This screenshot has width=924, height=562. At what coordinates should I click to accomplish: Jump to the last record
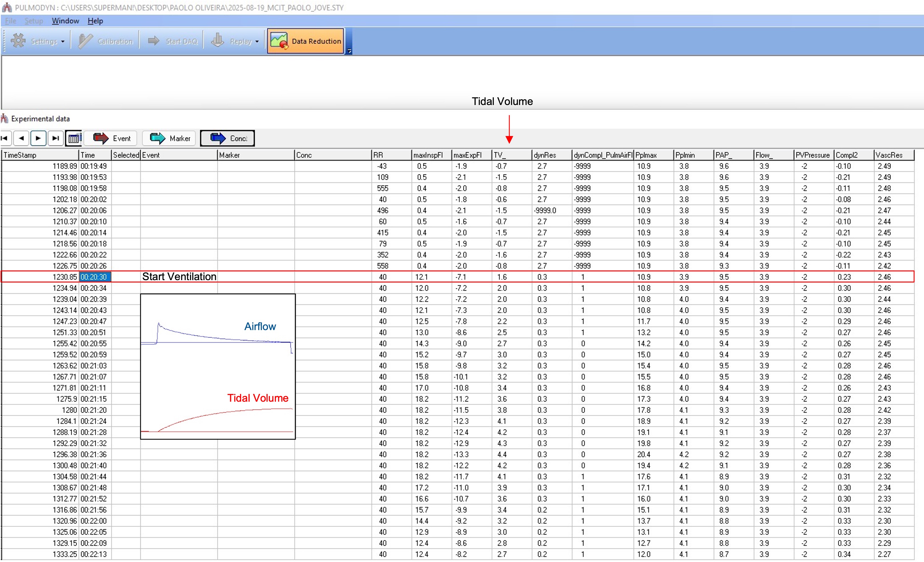(55, 138)
